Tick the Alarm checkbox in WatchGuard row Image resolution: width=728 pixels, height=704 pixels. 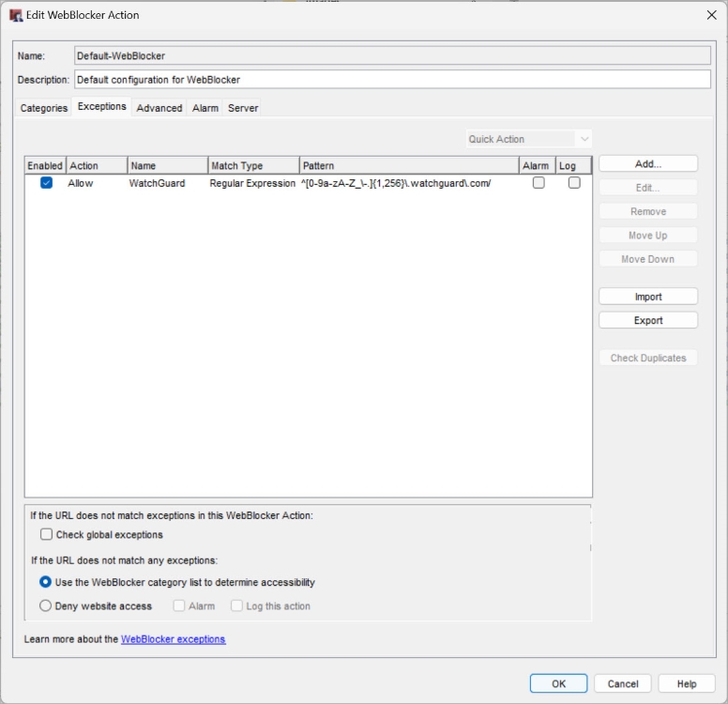pos(538,183)
